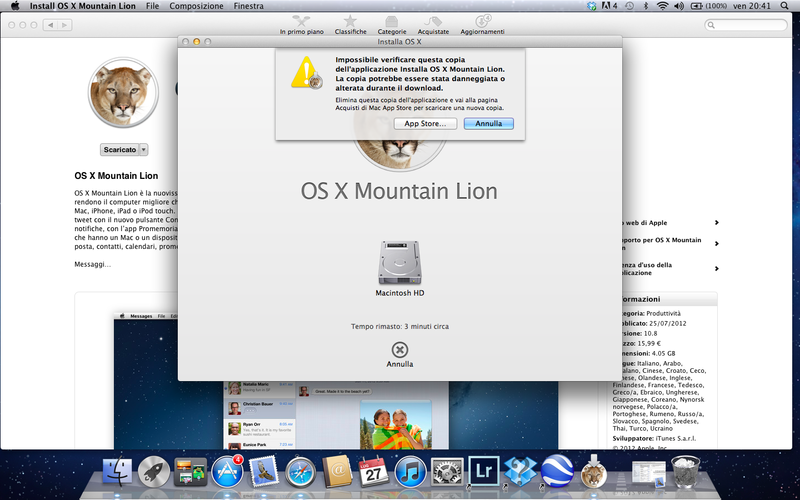
Task: Click the clock showing ven 20:41
Action: 752,6
